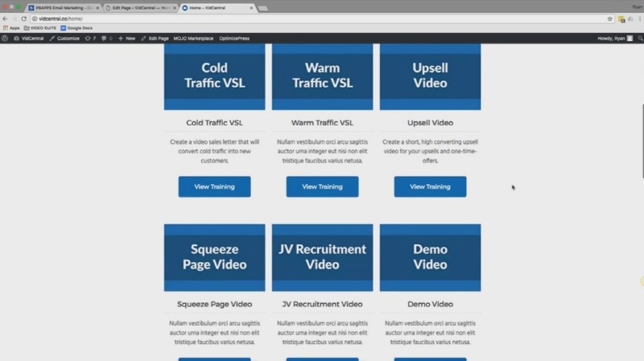
Task: Open the extension icon beside the bookmark star
Action: (621, 18)
